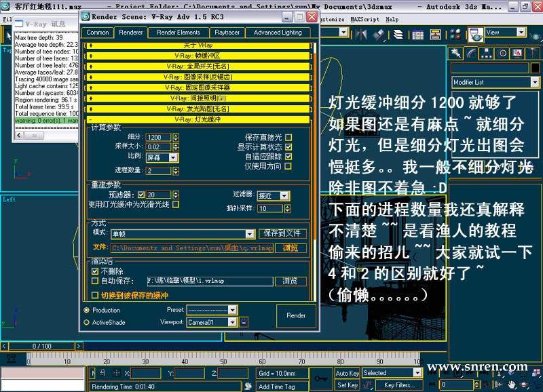Open the Material Editor spheres icon
Image resolution: width=543 pixels, height=392 pixels.
tap(455, 35)
